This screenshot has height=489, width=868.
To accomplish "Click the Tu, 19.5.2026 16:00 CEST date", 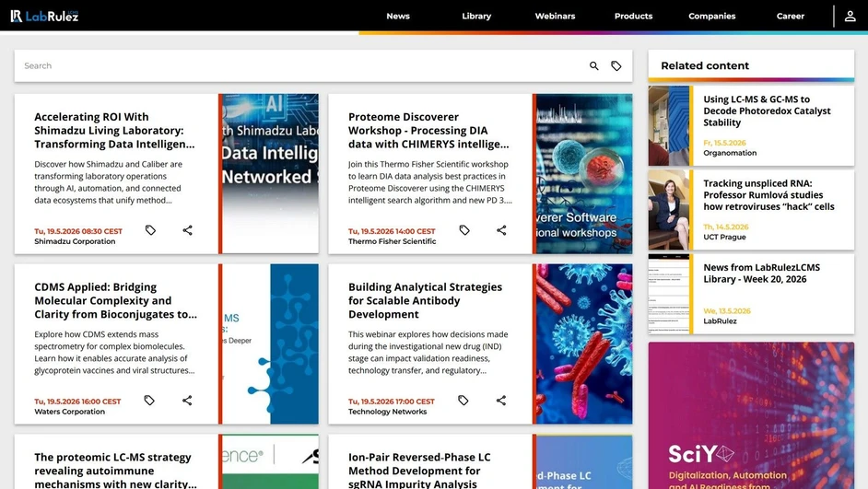I will click(x=77, y=402).
